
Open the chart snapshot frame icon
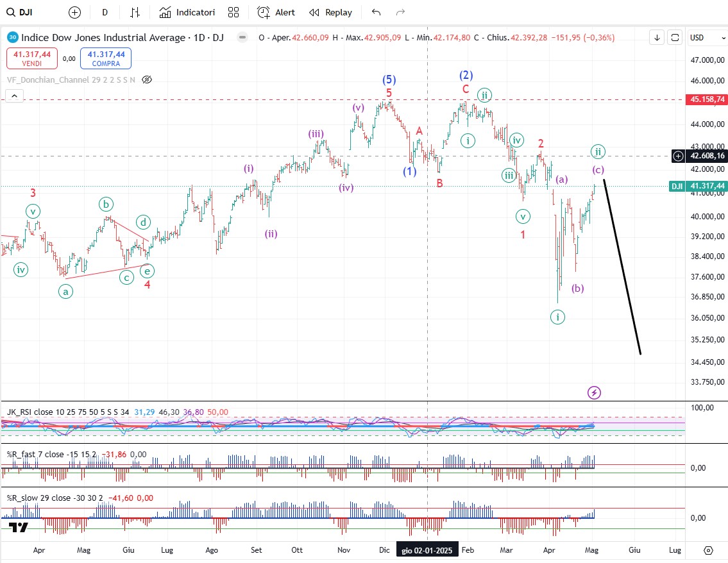click(x=675, y=38)
